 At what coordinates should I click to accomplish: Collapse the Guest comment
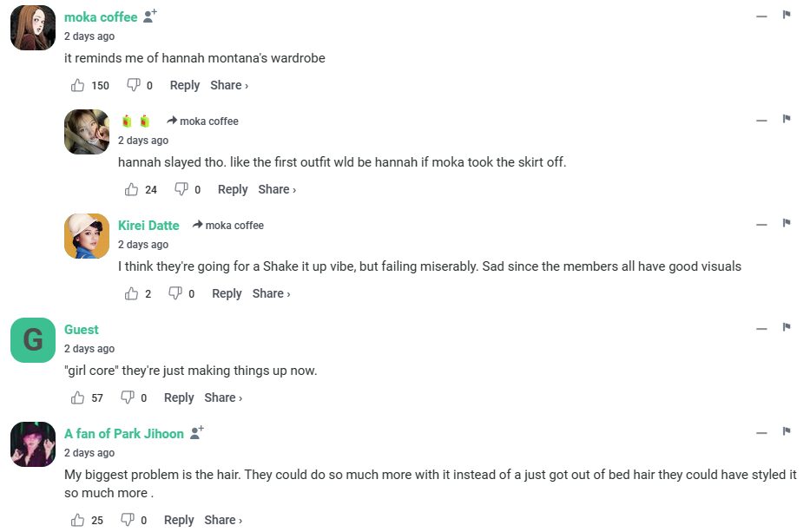coord(761,329)
